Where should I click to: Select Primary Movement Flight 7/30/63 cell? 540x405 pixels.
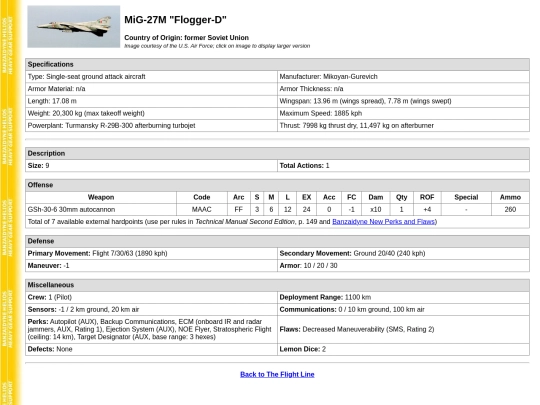click(151, 253)
